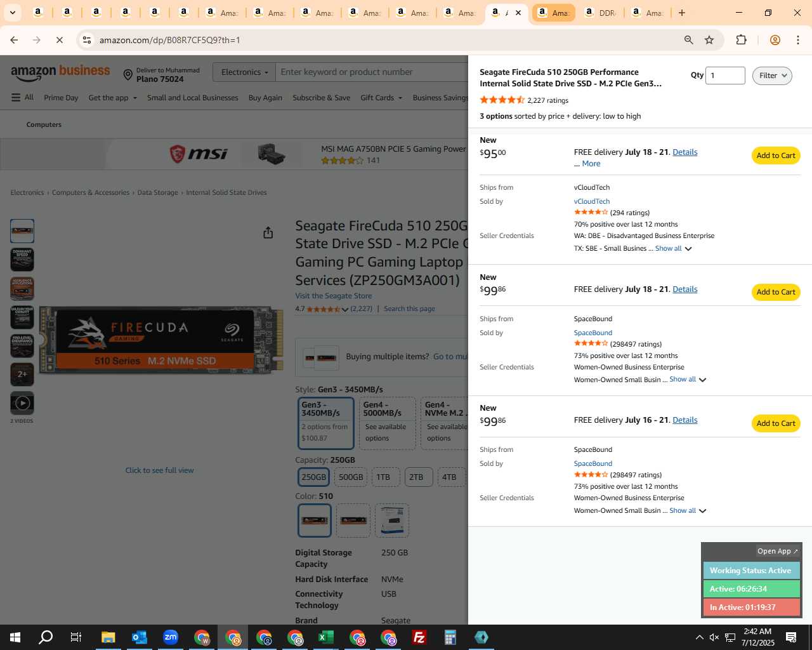Open the tab search dropdown arrow
Viewport: 812px width, 650px height.
point(12,13)
